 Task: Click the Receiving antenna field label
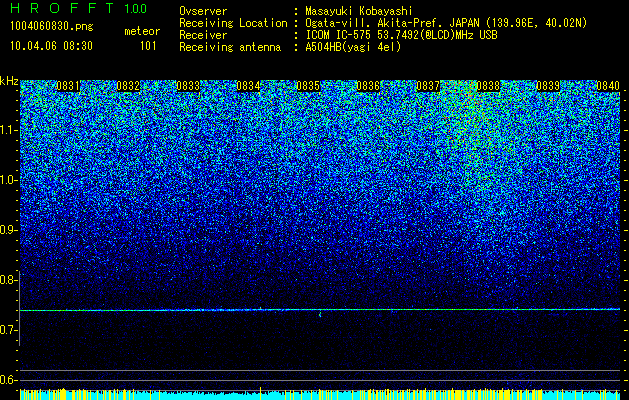click(230, 47)
